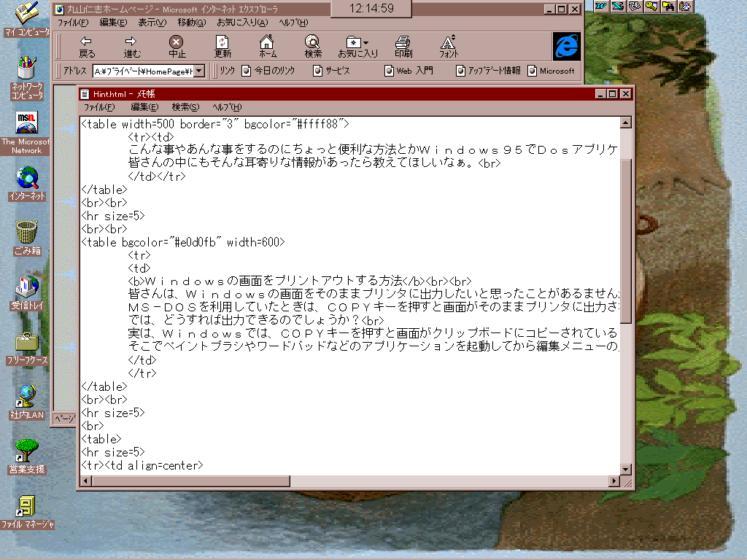The height and width of the screenshot is (560, 747).
Task: Open Notepad's ファイル(F) menu
Action: [x=99, y=107]
